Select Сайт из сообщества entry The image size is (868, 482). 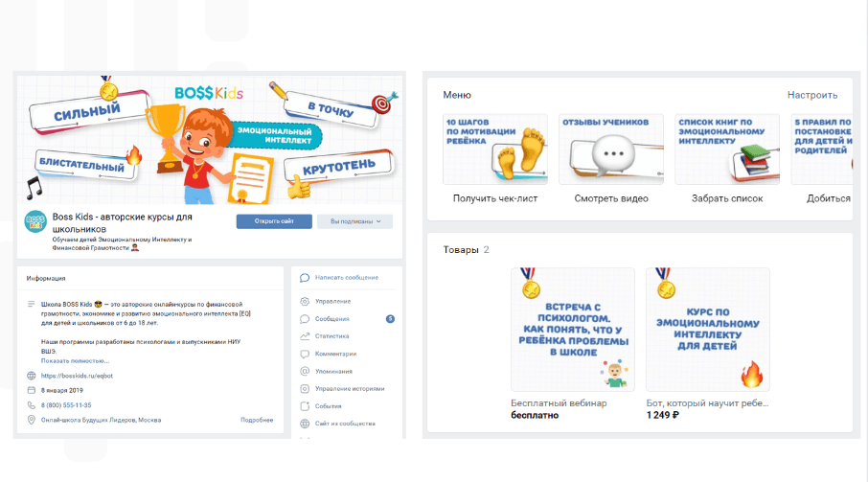(346, 424)
